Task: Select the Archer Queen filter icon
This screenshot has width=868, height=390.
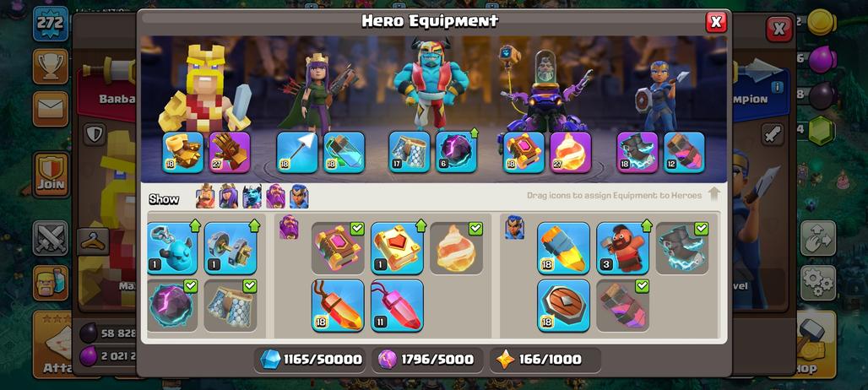Action: (229, 197)
